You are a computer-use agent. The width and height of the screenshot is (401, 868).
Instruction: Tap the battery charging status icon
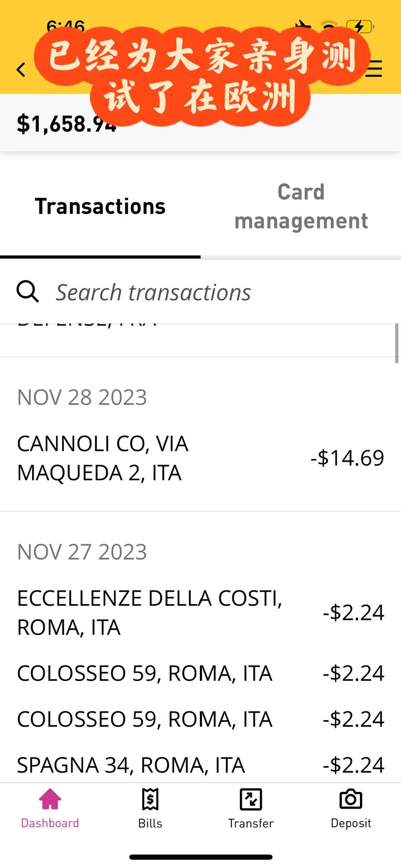tap(359, 27)
